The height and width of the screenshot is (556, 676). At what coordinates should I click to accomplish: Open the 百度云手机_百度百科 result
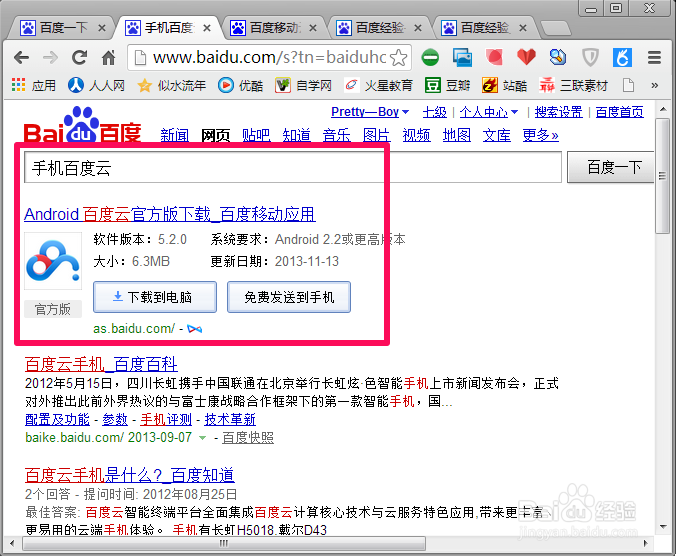[x=101, y=364]
